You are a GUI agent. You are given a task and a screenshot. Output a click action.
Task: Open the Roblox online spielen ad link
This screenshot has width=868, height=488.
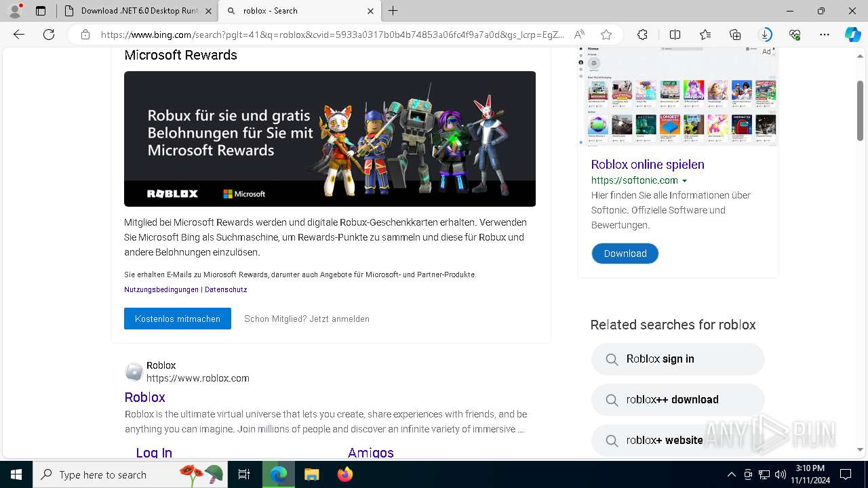pyautogui.click(x=648, y=164)
